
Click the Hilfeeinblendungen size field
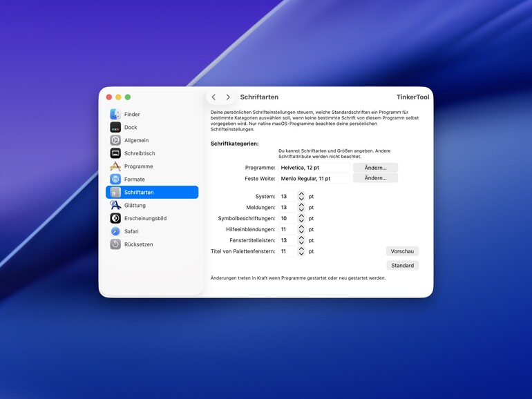point(287,229)
